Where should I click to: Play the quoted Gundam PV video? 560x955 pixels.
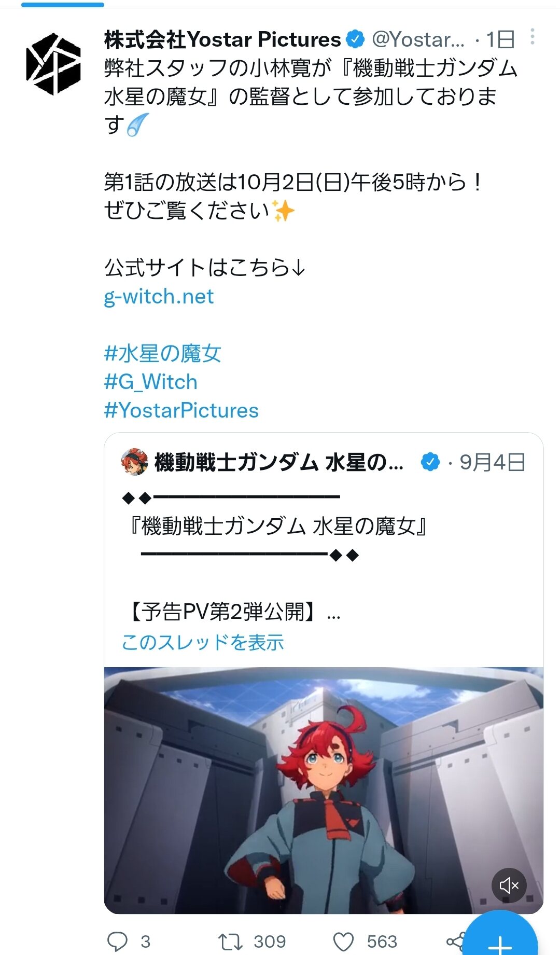point(324,791)
